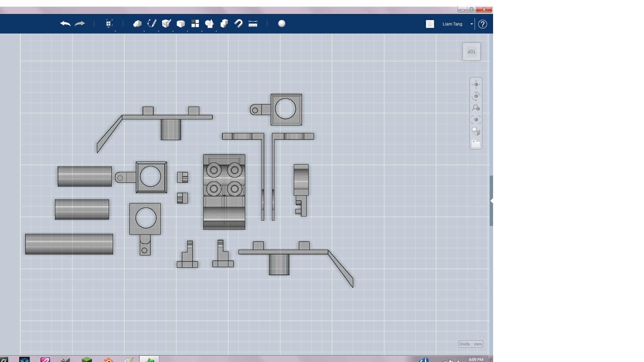Select the Construct tool
The image size is (644, 362).
point(166,23)
